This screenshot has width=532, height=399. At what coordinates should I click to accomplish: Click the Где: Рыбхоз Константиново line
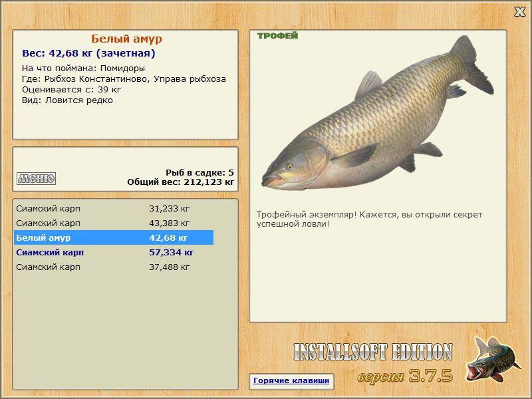point(124,79)
